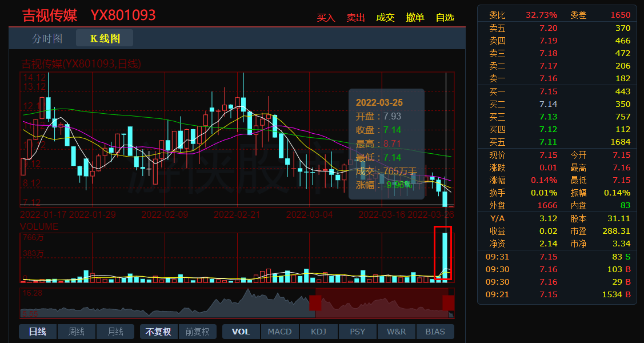Click the 委差 value 1650
644x343 pixels.
pos(620,15)
